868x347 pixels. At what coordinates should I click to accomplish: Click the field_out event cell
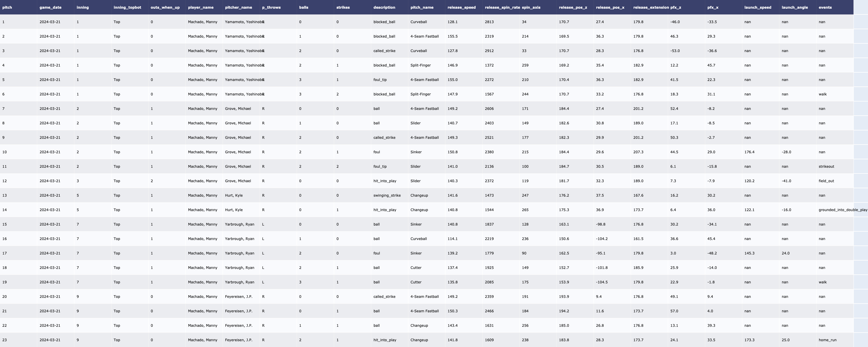pyautogui.click(x=826, y=181)
